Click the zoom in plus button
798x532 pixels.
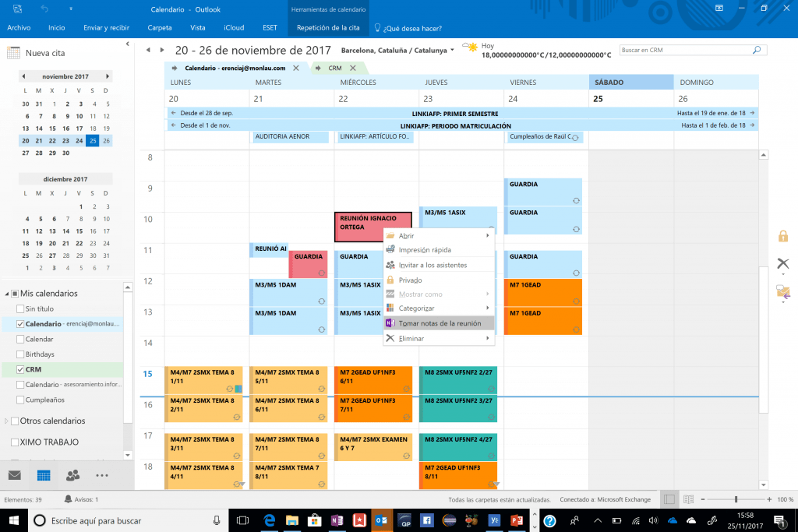[x=769, y=499]
